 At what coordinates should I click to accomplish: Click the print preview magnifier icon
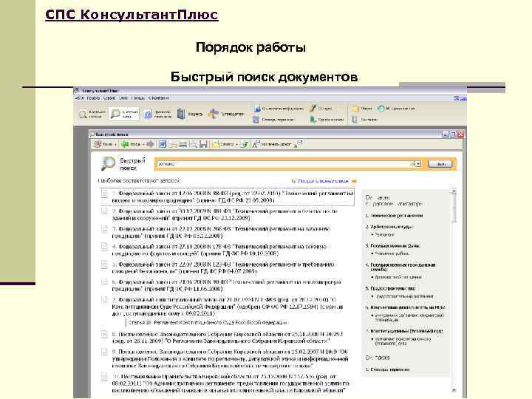tap(194, 144)
